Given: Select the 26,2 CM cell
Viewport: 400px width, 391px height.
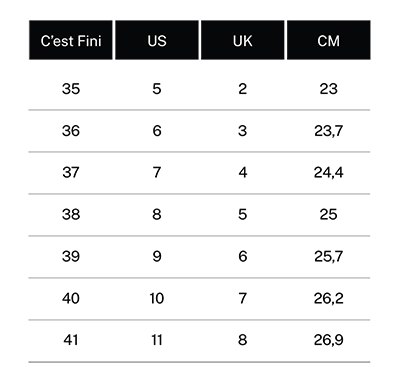Looking at the screenshot, I should tap(328, 298).
